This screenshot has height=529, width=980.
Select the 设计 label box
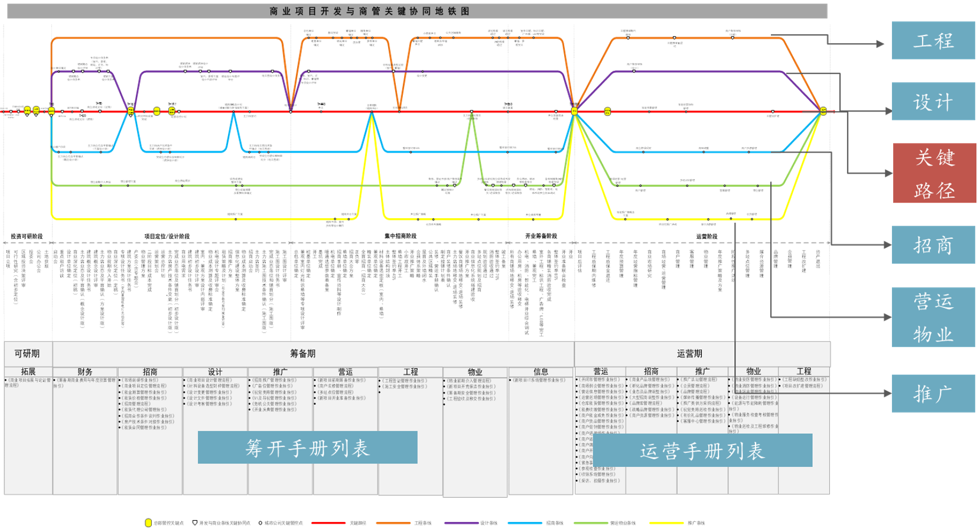(x=933, y=102)
